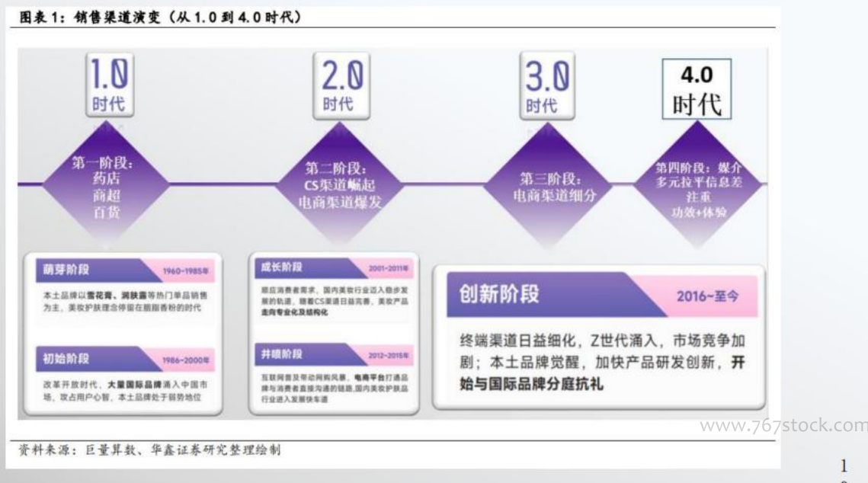Select the 2012-2015年 date tag
This screenshot has height=483, width=868.
pyautogui.click(x=387, y=356)
